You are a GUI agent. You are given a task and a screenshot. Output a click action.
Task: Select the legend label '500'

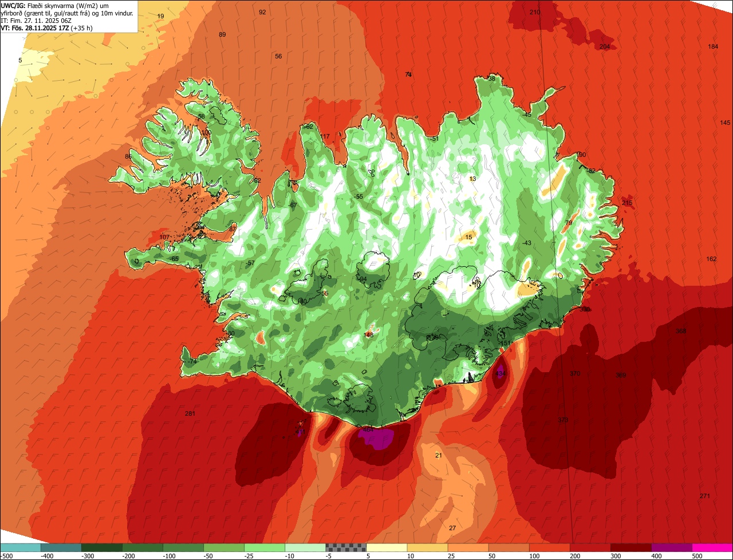click(x=696, y=555)
